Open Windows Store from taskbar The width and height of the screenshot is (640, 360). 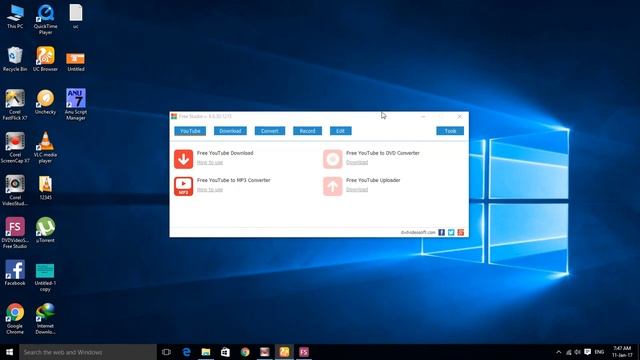pos(225,352)
